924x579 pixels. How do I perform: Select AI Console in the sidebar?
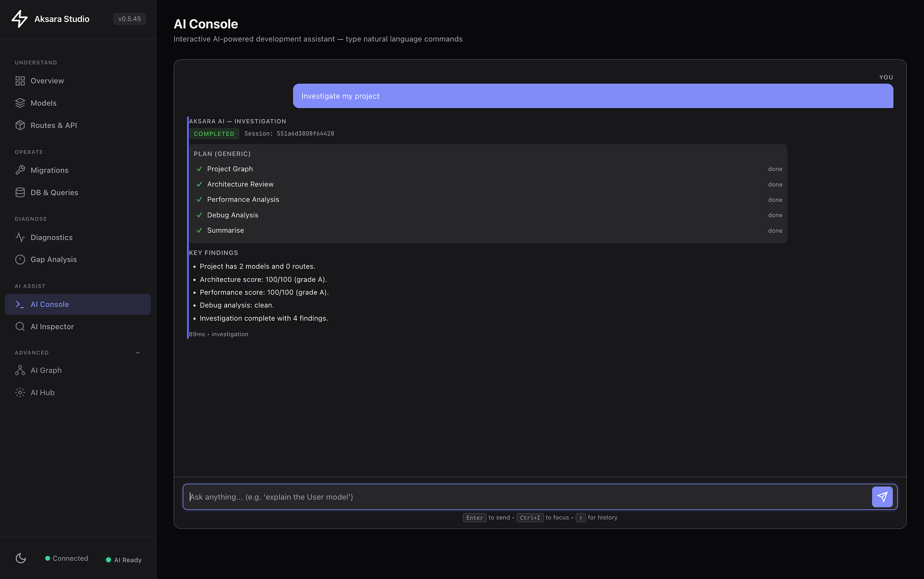pyautogui.click(x=78, y=304)
